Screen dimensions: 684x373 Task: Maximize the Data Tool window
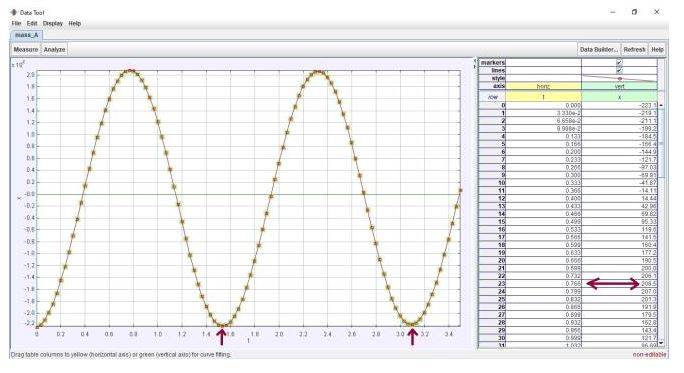[634, 12]
